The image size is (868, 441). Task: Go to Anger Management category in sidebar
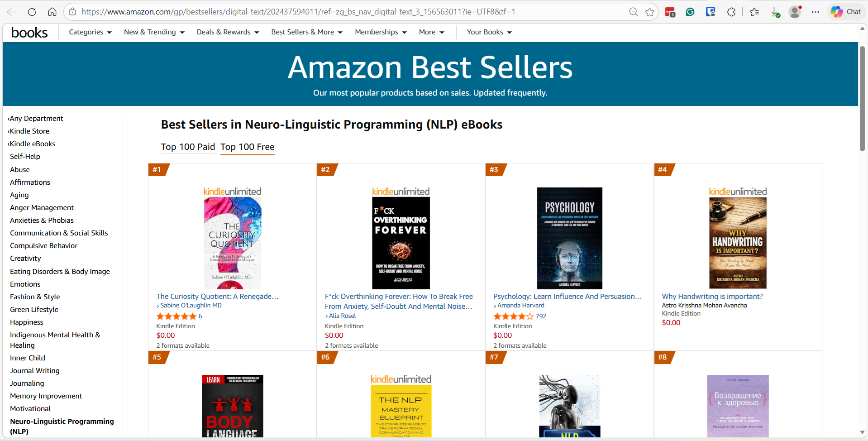click(42, 207)
